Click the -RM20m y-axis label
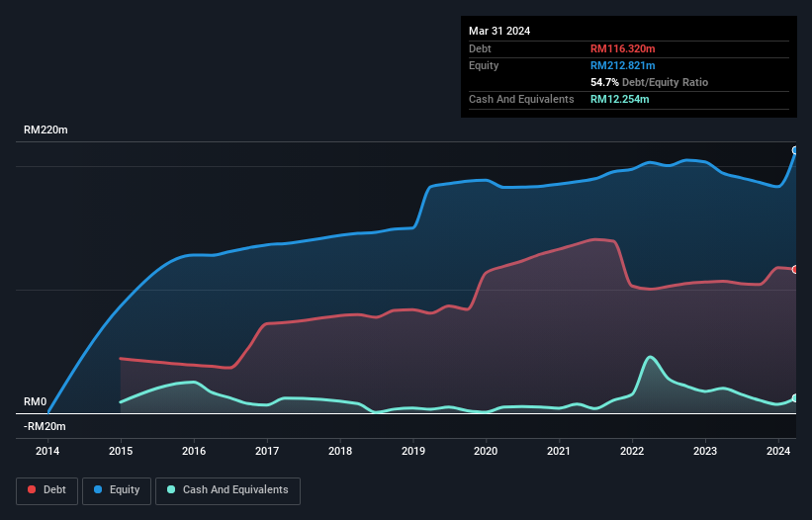 [45, 427]
